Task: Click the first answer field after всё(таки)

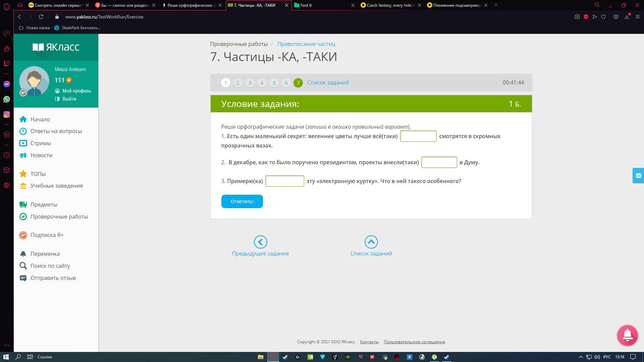Action: click(418, 136)
